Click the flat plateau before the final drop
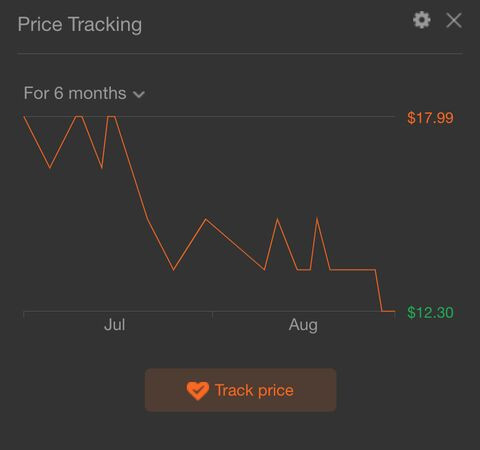This screenshot has width=480, height=450. (353, 269)
